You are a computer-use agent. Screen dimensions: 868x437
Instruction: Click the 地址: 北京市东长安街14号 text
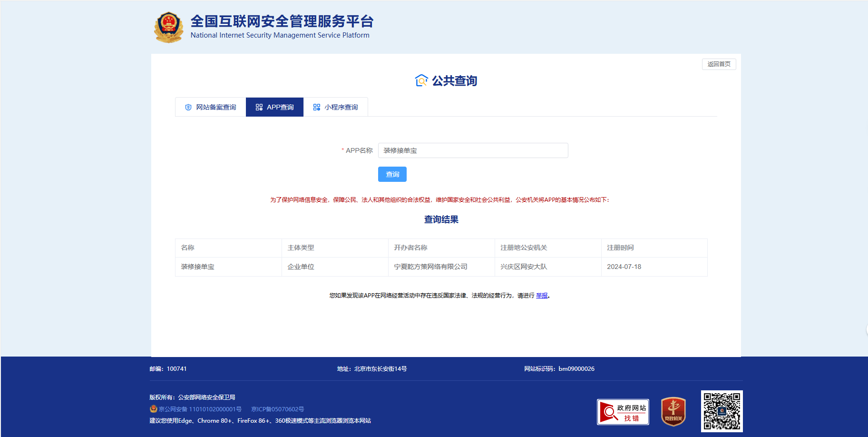click(372, 369)
